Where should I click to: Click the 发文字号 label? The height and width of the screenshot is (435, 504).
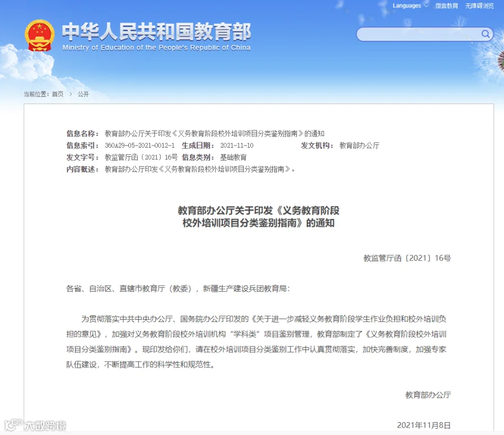tap(82, 157)
